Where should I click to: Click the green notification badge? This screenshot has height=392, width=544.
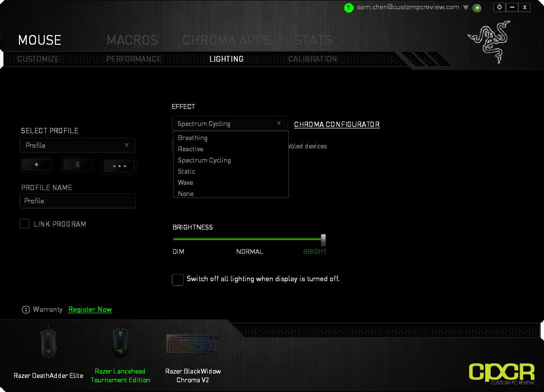(x=349, y=8)
